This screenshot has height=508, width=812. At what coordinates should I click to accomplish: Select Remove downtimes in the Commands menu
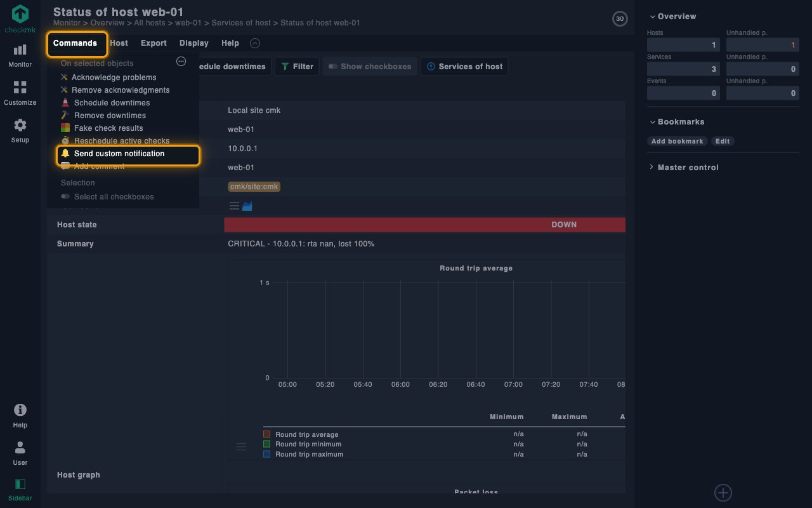pos(103,116)
